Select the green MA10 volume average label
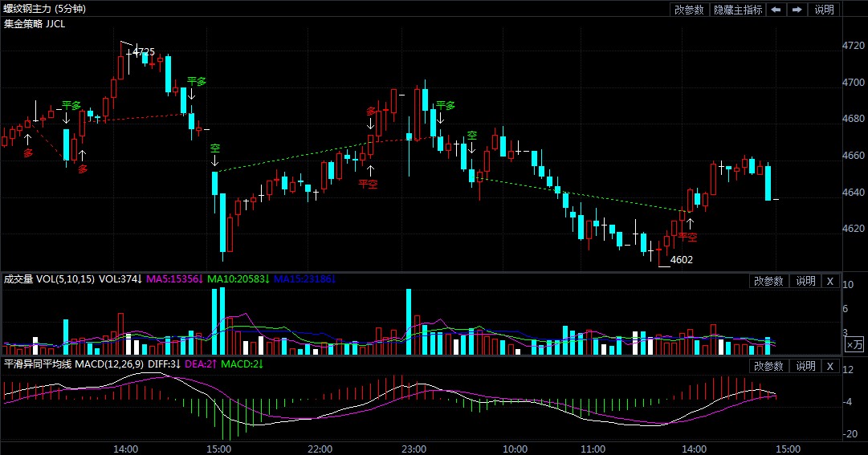This screenshot has height=455, width=868. tap(238, 279)
